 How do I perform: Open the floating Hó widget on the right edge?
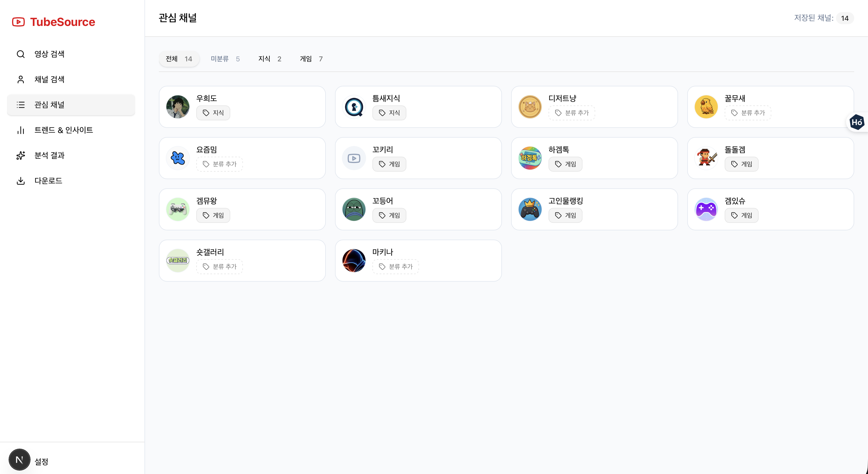point(858,122)
